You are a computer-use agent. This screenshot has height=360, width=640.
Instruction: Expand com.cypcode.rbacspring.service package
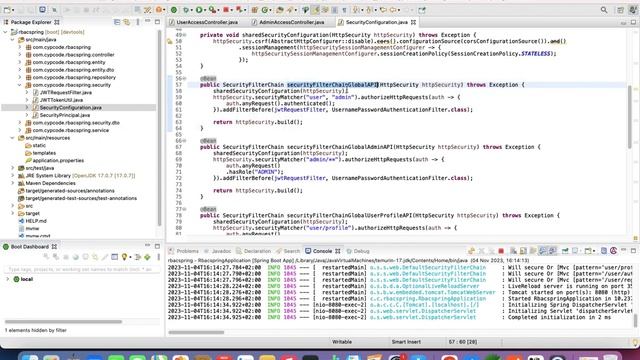point(20,130)
